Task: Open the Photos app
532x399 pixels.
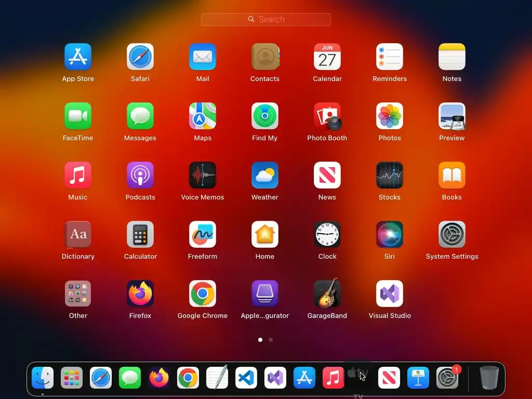Action: pyautogui.click(x=390, y=116)
